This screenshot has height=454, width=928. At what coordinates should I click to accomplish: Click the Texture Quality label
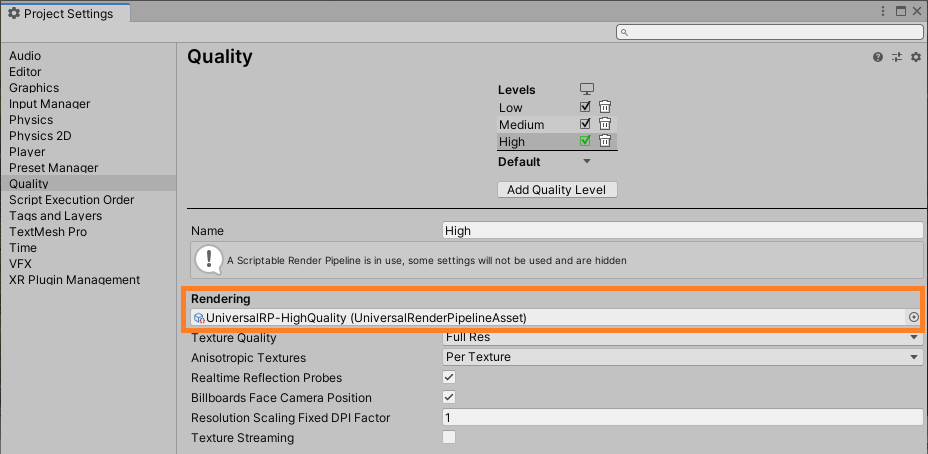coord(234,338)
